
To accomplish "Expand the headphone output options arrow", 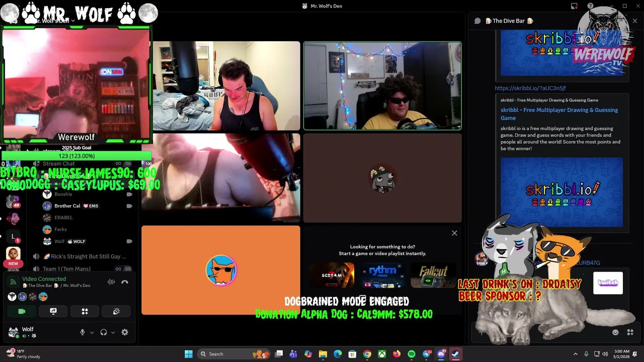I will [x=113, y=332].
